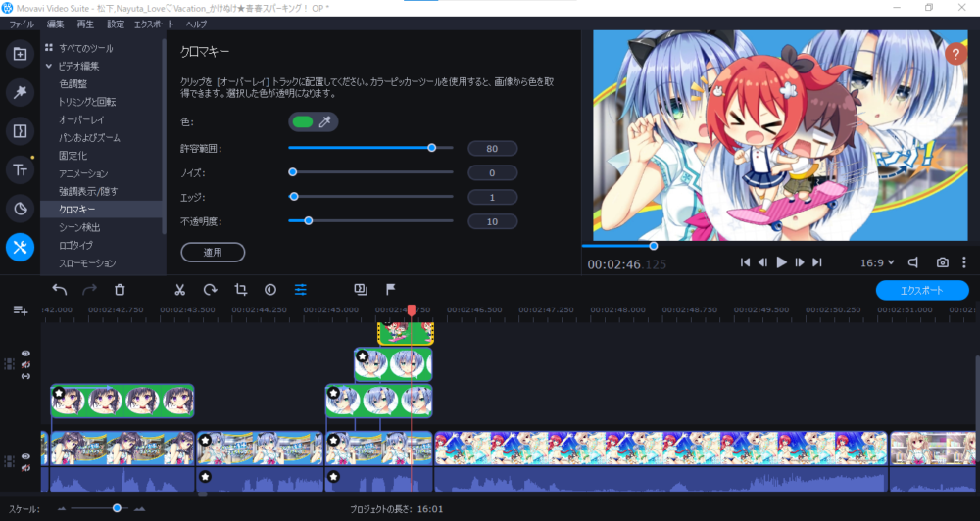Take a snapshot with camera icon
The height and width of the screenshot is (521, 980).
943,263
